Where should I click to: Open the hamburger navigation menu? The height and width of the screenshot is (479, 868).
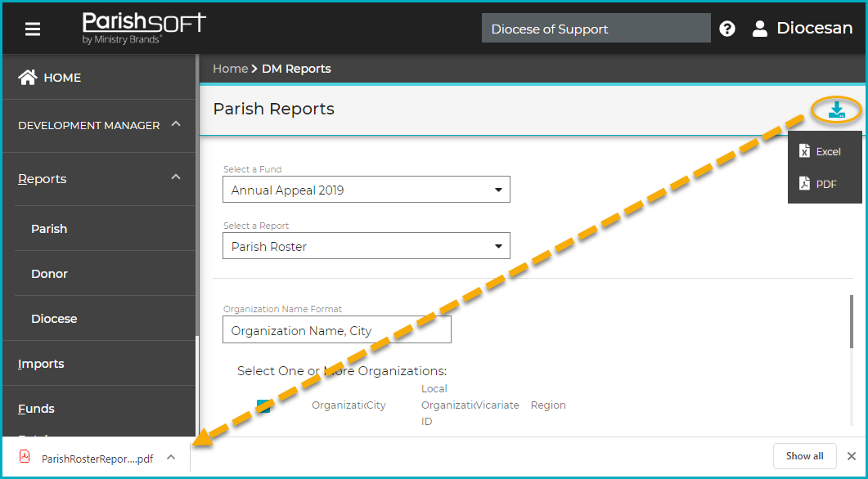33,29
